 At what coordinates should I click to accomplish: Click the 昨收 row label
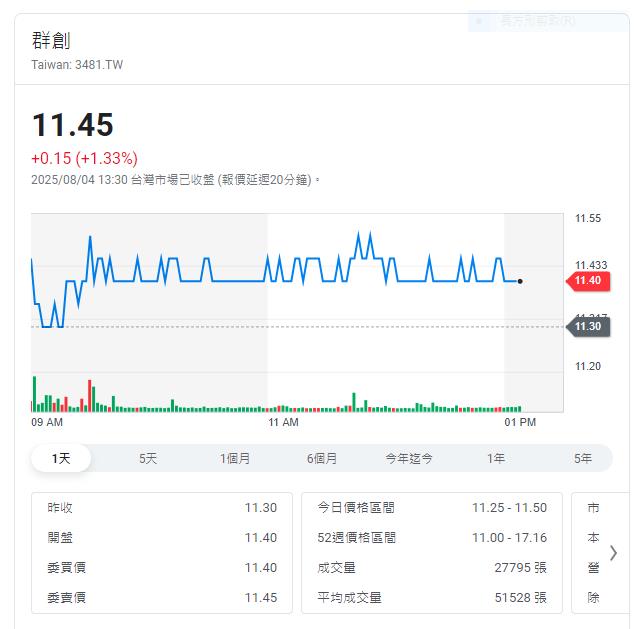(x=60, y=508)
